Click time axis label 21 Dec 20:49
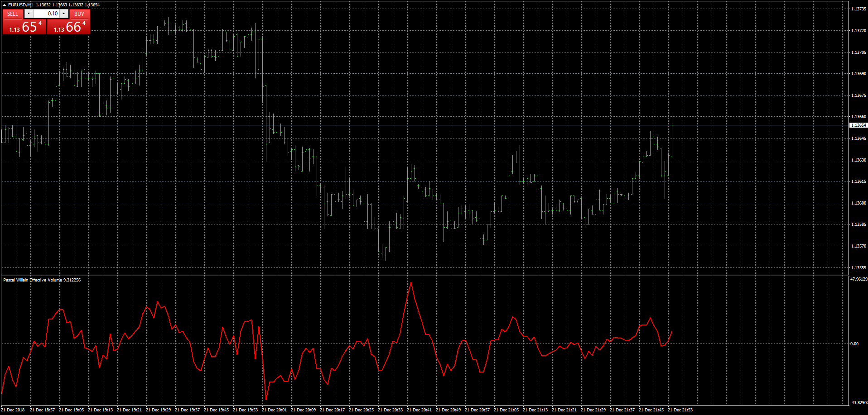Viewport: 868px width, 415px height. coord(448,410)
